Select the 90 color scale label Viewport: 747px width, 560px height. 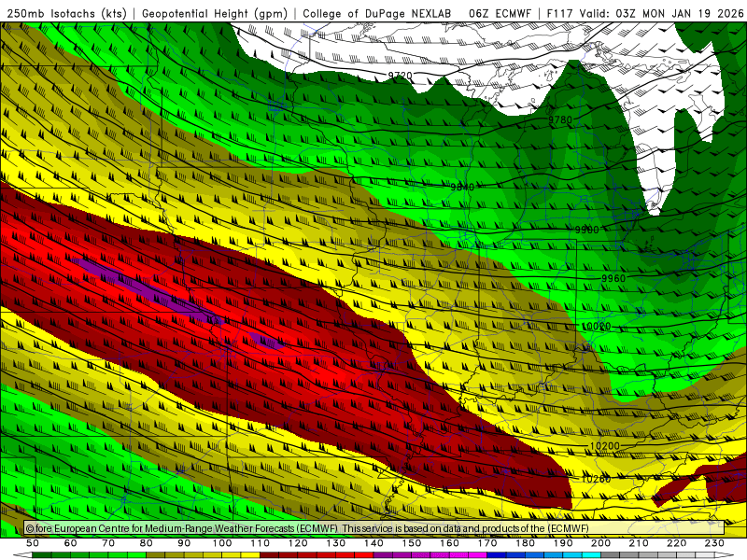(184, 543)
